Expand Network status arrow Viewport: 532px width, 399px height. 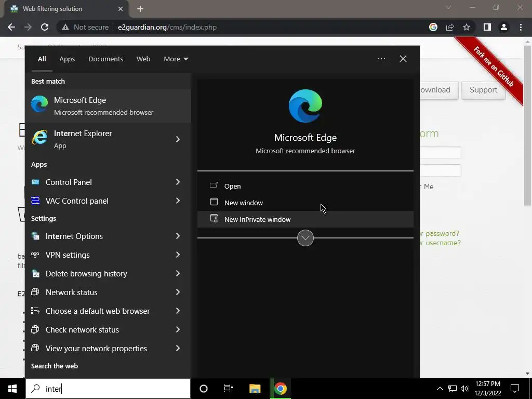point(178,292)
